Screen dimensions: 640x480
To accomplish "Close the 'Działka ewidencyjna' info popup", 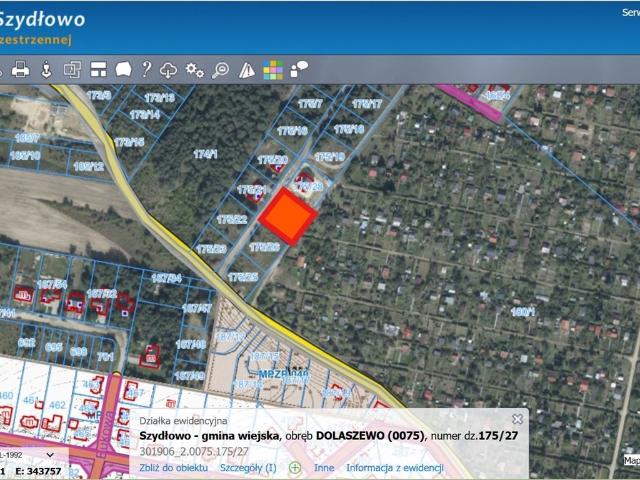I will tap(517, 419).
